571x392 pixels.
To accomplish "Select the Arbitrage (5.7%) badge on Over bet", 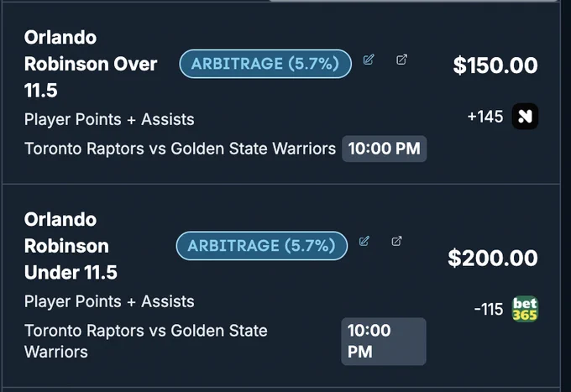I will click(265, 64).
